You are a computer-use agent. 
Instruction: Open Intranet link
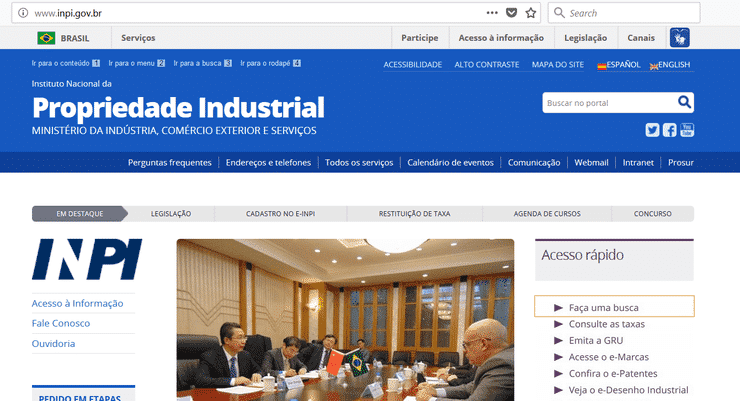(638, 162)
